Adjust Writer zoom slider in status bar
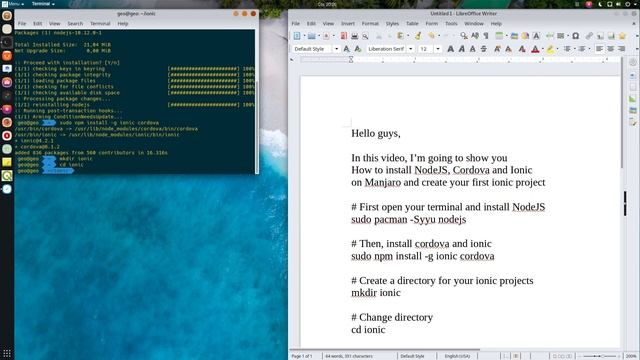The width and height of the screenshot is (640, 360). click(x=600, y=356)
